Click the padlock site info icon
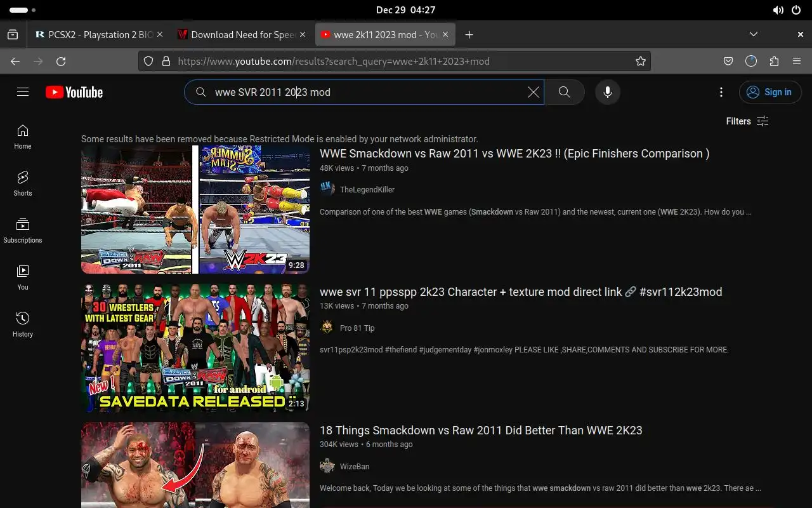This screenshot has height=508, width=812. [166, 62]
